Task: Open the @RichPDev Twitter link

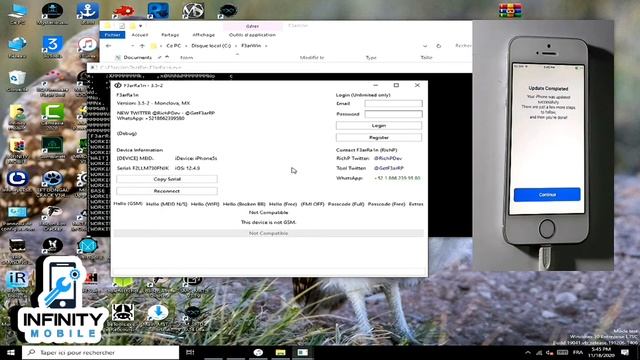Action: (388, 158)
